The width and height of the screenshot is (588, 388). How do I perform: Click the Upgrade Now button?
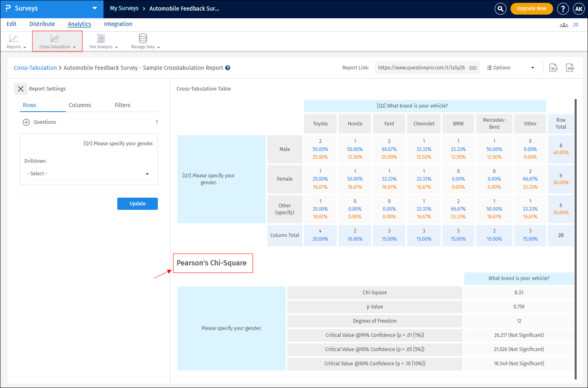[x=531, y=9]
